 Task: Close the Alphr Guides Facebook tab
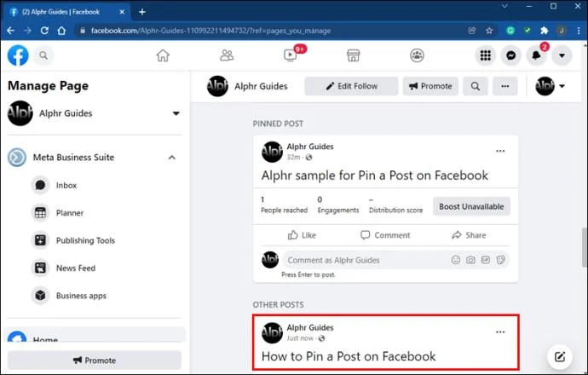tap(122, 12)
